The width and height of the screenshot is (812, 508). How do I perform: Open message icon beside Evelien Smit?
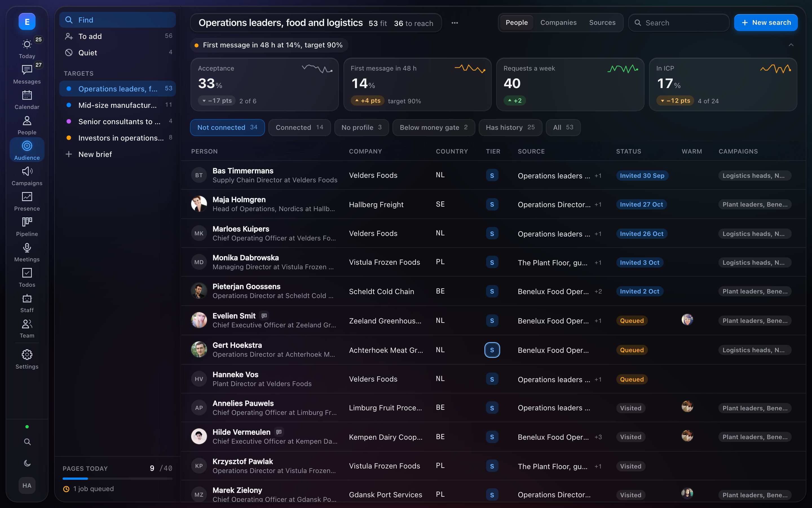coord(264,316)
